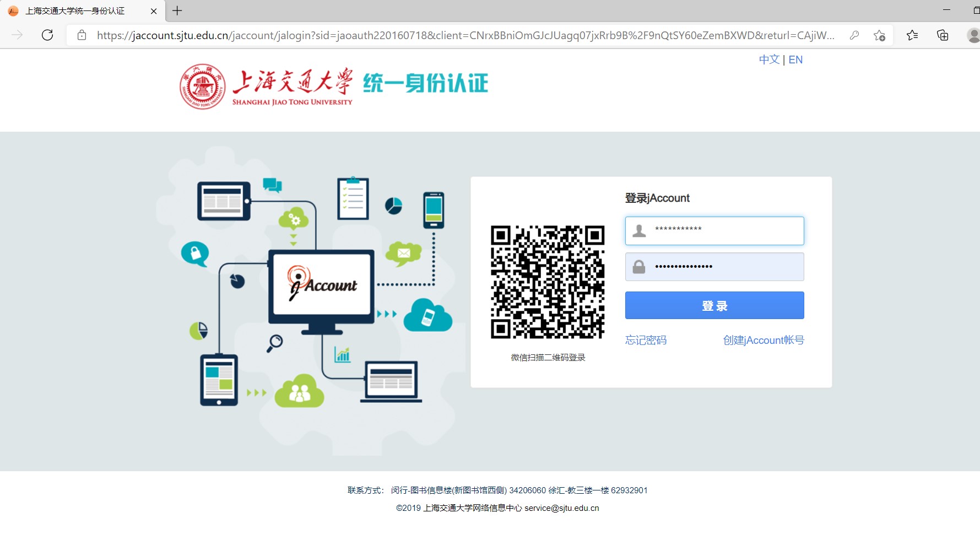This screenshot has height=534, width=980.
Task: Click the user silhouette icon in username field
Action: pyautogui.click(x=639, y=230)
